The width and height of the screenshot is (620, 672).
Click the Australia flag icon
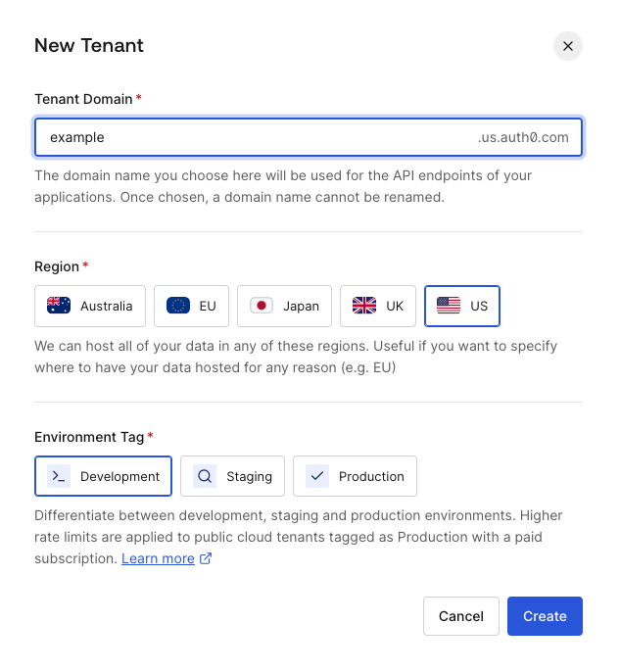[59, 306]
